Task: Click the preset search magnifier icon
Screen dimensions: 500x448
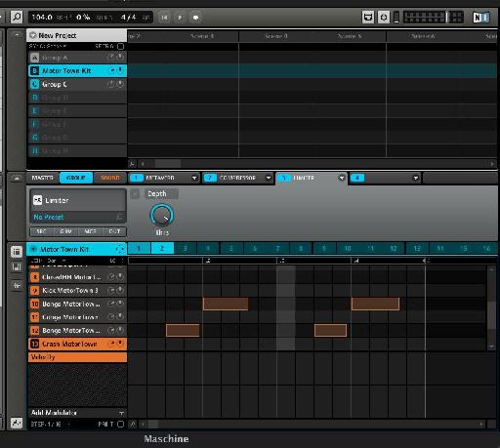Action: tap(119, 217)
